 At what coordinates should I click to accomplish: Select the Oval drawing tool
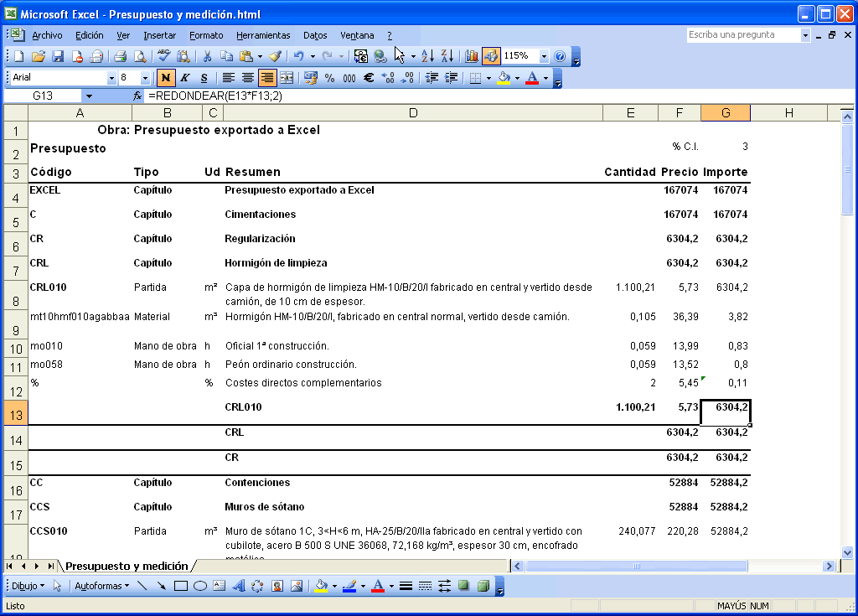pyautogui.click(x=200, y=586)
